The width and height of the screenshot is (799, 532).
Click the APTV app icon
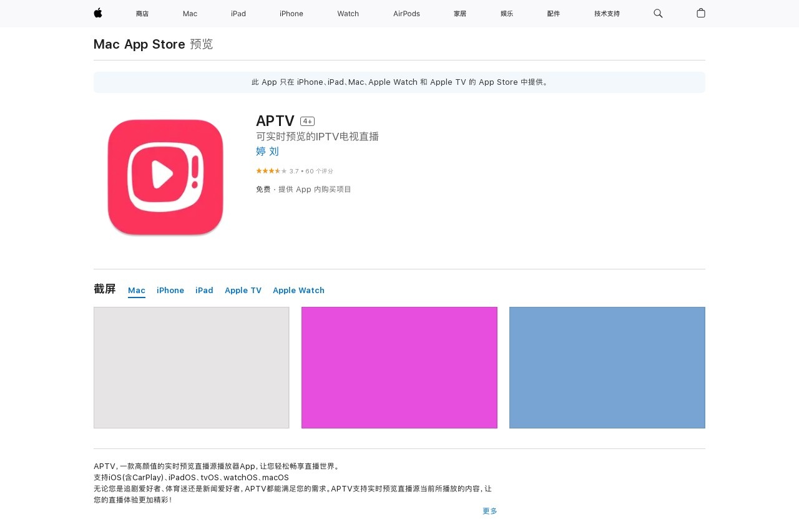click(165, 177)
